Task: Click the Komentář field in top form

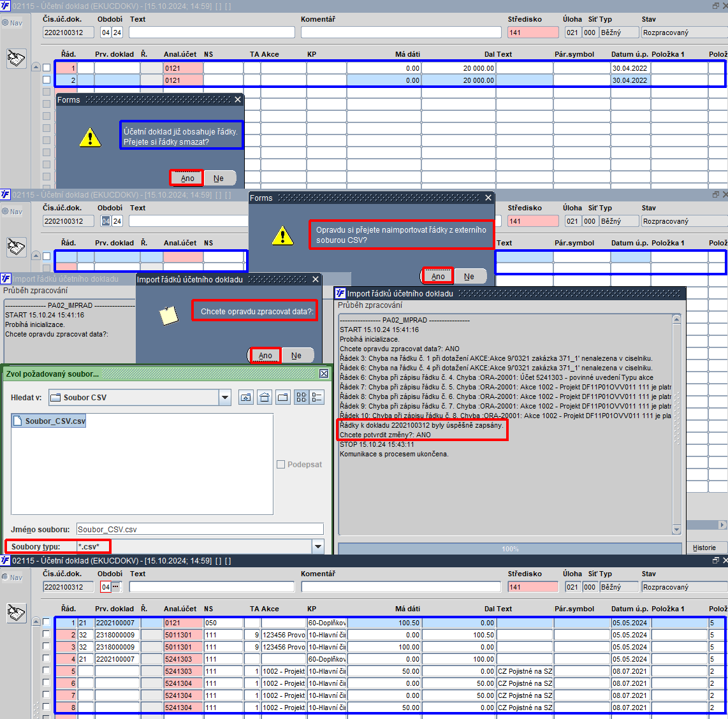Action: pos(401,33)
